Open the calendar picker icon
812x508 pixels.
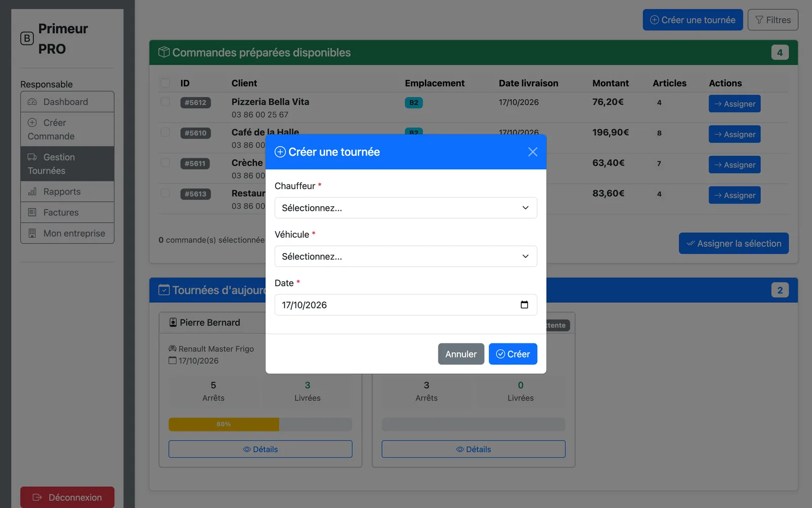524,305
